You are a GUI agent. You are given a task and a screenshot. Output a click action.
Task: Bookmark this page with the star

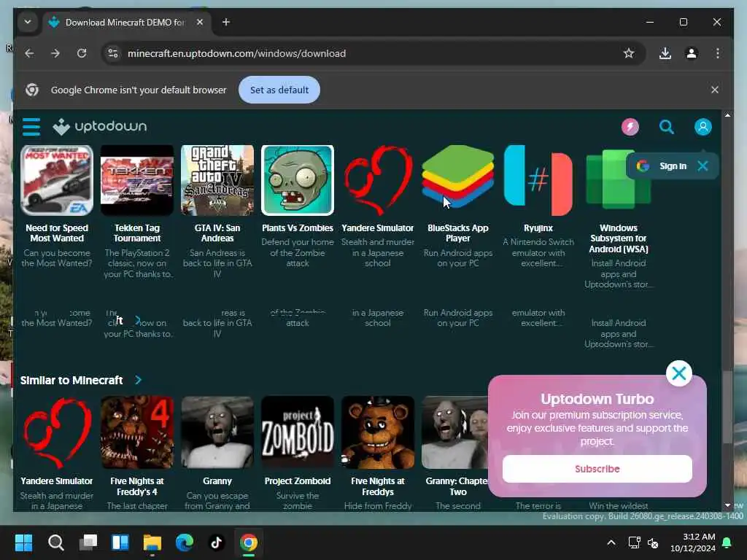click(x=629, y=53)
